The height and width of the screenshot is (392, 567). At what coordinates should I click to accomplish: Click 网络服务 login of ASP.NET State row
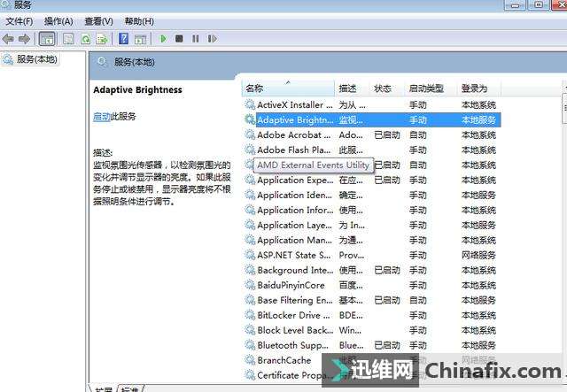coord(478,255)
